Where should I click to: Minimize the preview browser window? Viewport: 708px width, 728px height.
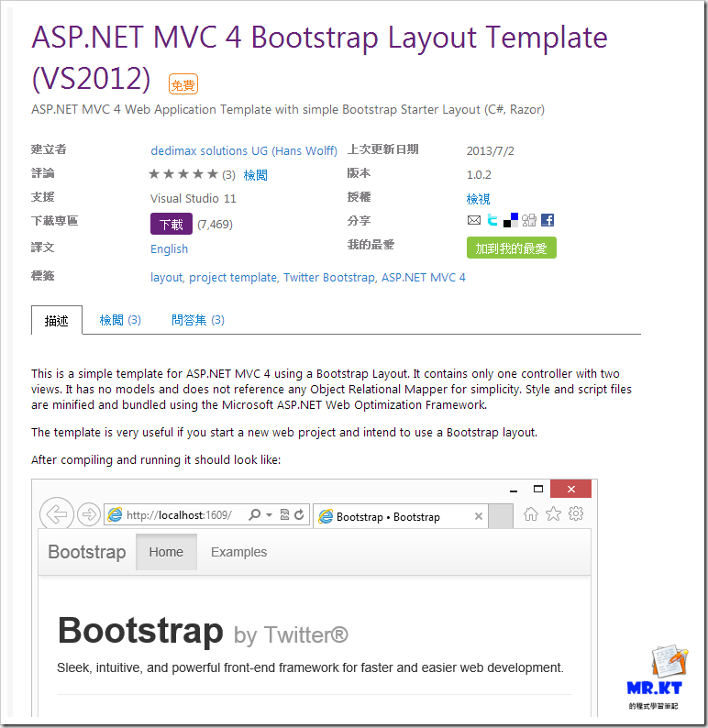514,490
